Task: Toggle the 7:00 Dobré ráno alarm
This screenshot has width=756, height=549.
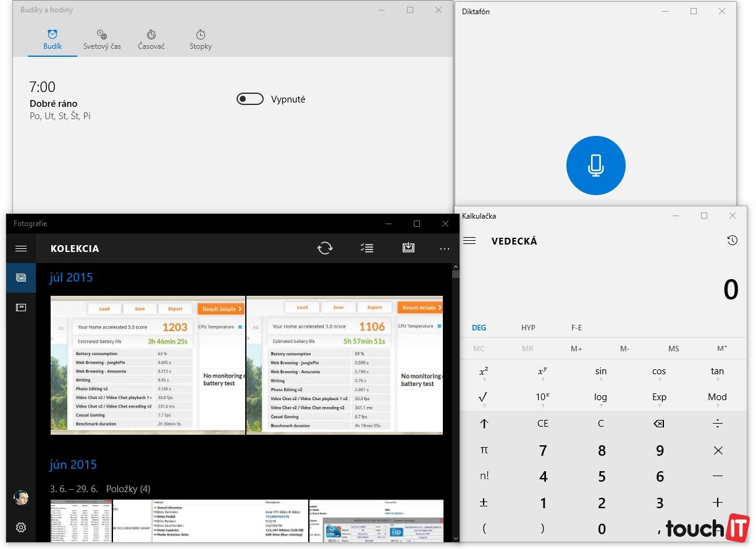Action: pyautogui.click(x=250, y=99)
